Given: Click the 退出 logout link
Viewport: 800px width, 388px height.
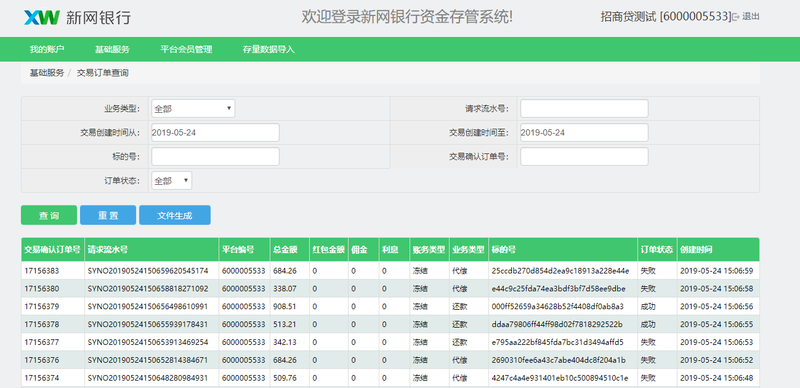Looking at the screenshot, I should tap(746, 16).
